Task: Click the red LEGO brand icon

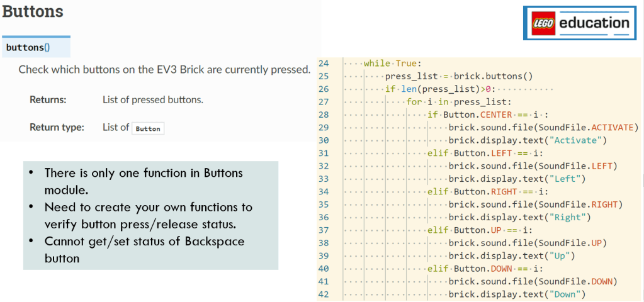Action: coord(542,24)
